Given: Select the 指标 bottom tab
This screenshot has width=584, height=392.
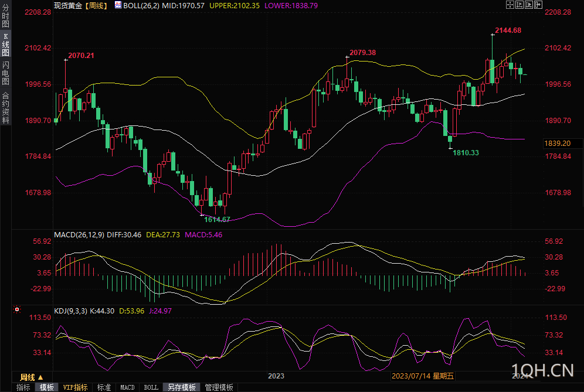Looking at the screenshot, I should click(23, 387).
